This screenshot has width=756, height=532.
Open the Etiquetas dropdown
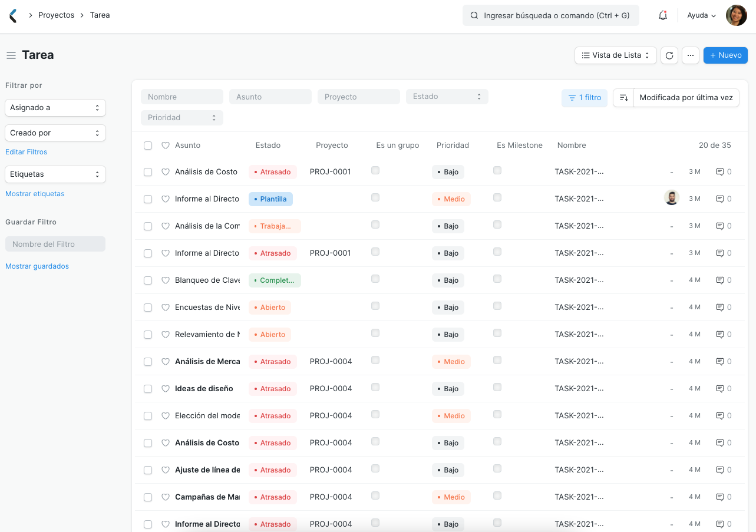click(x=55, y=174)
